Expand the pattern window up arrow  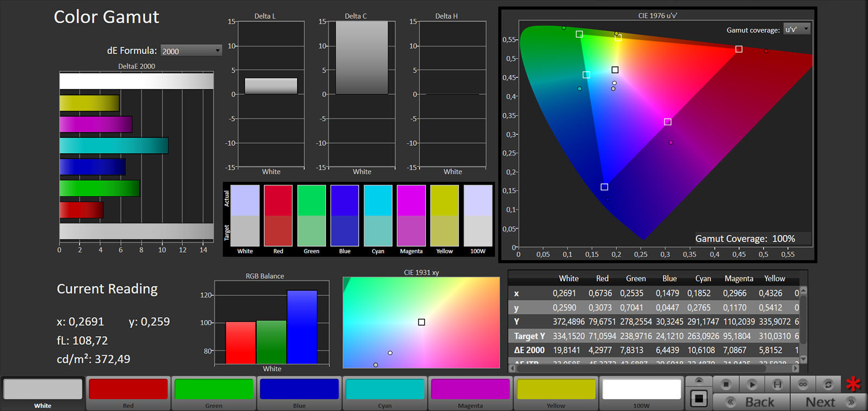click(699, 381)
